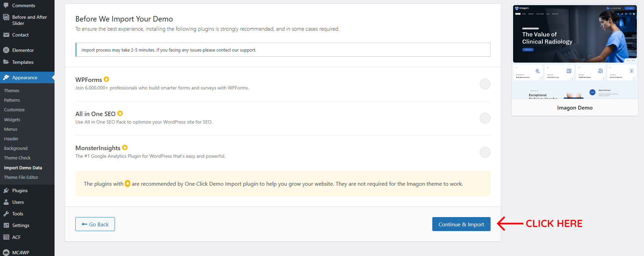The height and width of the screenshot is (256, 644).
Task: Open the Elementor menu
Action: point(27,50)
